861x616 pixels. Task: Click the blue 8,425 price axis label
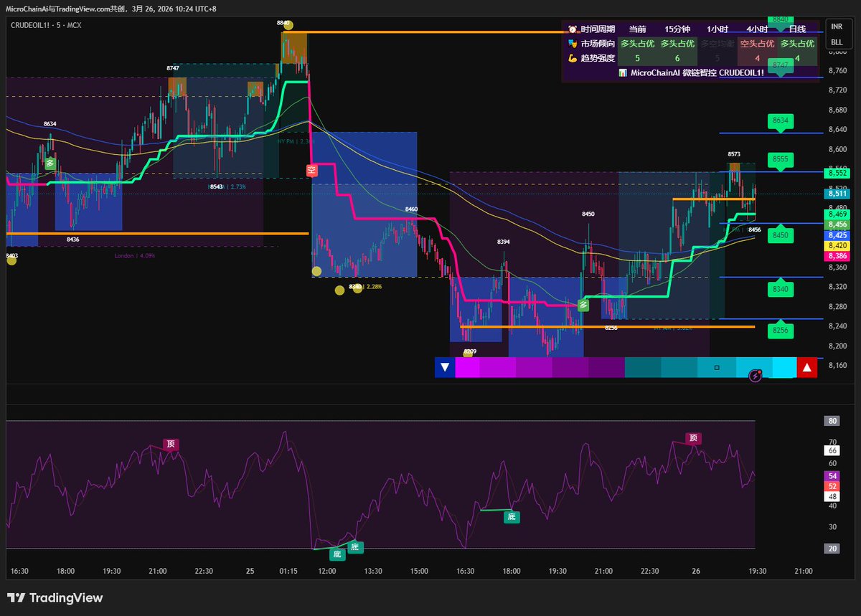point(837,235)
